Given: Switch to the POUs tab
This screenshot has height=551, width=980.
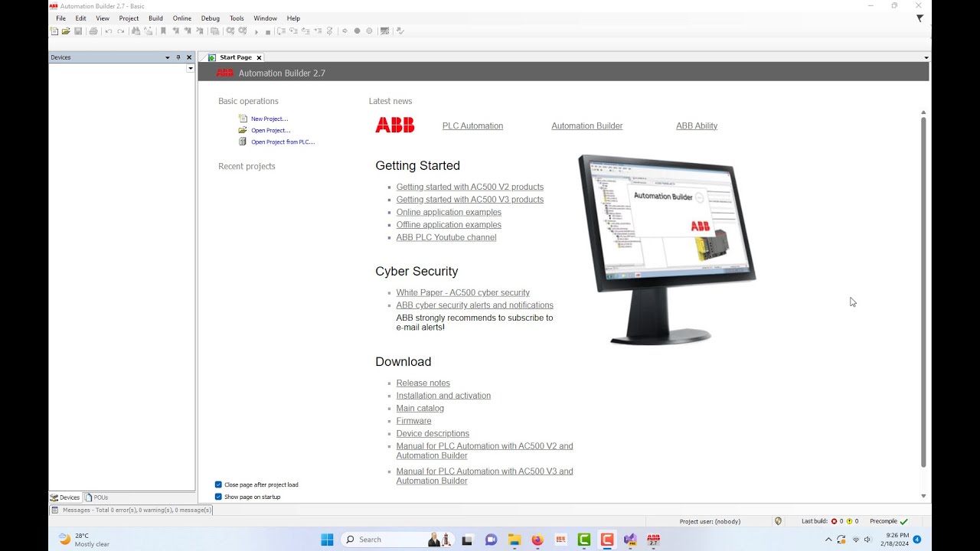Looking at the screenshot, I should coord(96,497).
